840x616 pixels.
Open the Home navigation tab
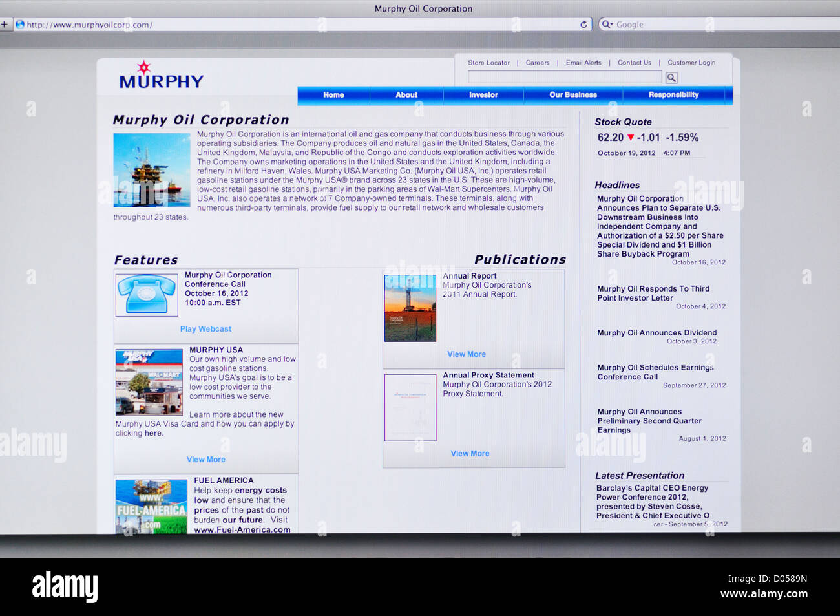(333, 95)
